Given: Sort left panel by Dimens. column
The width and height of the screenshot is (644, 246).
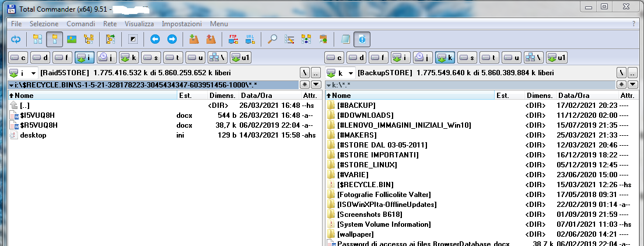Looking at the screenshot, I should 223,96.
